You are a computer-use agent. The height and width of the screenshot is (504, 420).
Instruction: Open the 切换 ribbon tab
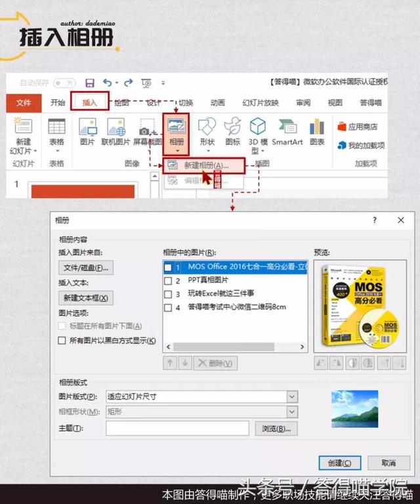pyautogui.click(x=186, y=102)
